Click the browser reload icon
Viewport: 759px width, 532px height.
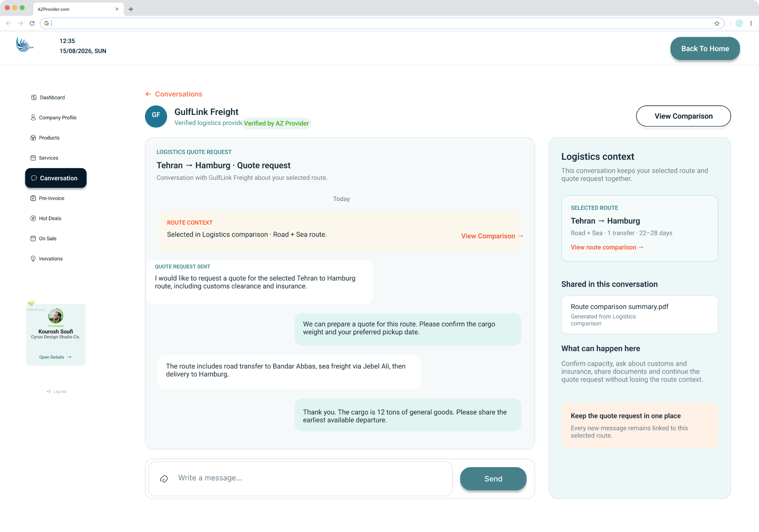pos(32,23)
